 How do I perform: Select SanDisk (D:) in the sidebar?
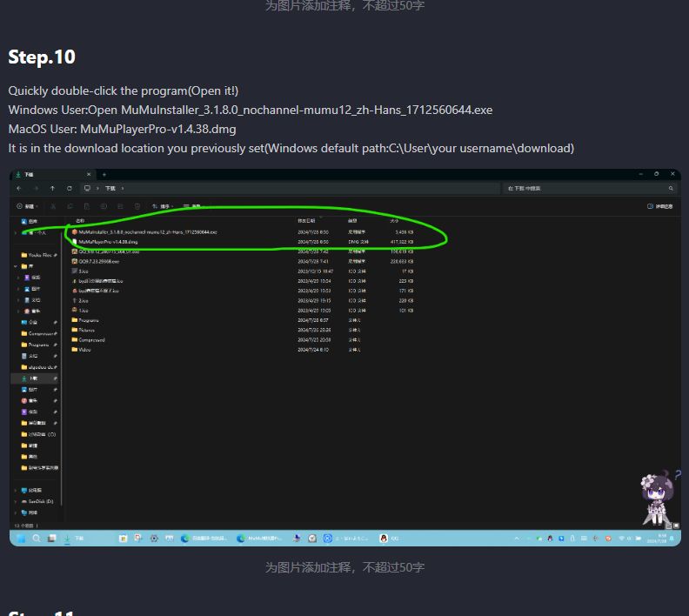(x=37, y=501)
